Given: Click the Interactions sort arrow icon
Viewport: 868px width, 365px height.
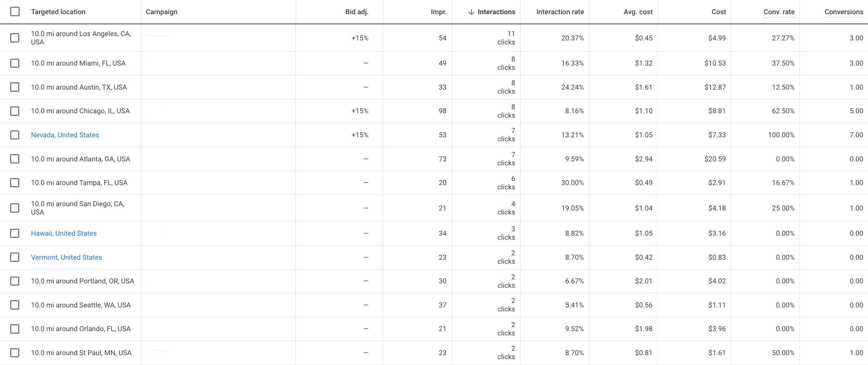Looking at the screenshot, I should pos(471,12).
